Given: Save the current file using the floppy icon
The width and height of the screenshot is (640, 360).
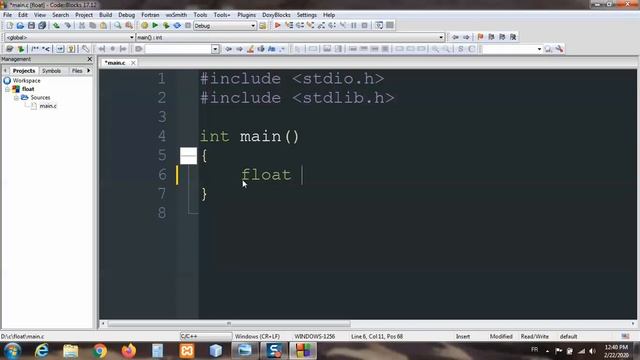Looking at the screenshot, I should click(31, 25).
